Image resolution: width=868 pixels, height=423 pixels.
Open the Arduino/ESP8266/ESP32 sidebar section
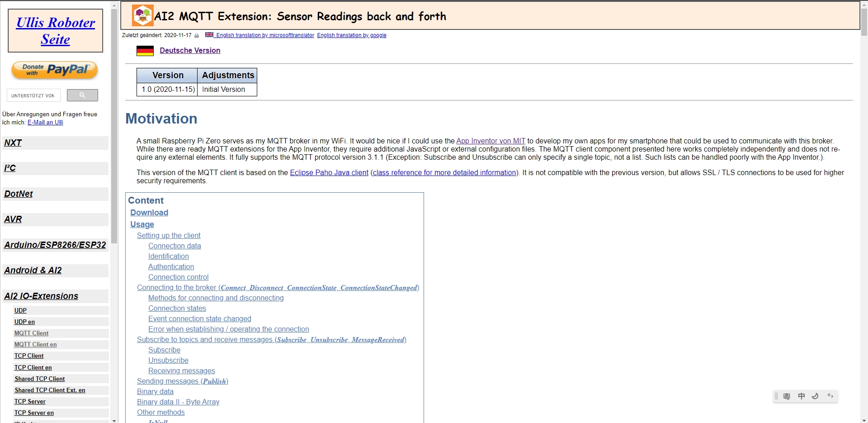(55, 245)
